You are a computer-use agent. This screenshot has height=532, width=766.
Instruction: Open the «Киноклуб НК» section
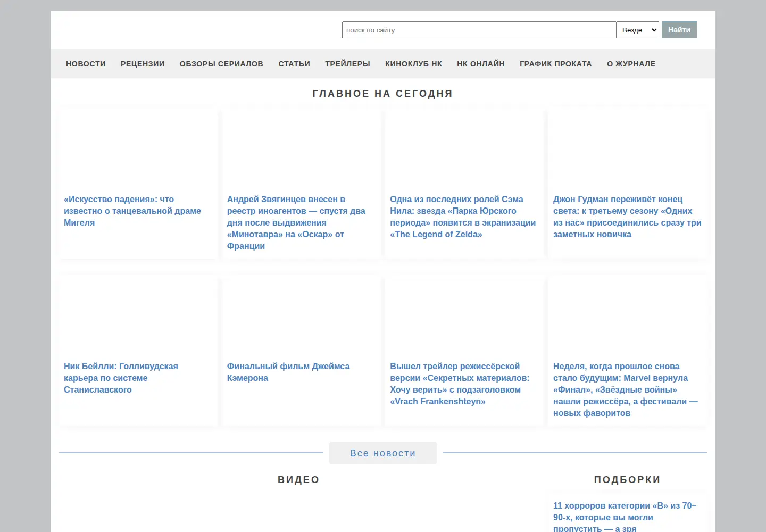coord(413,64)
